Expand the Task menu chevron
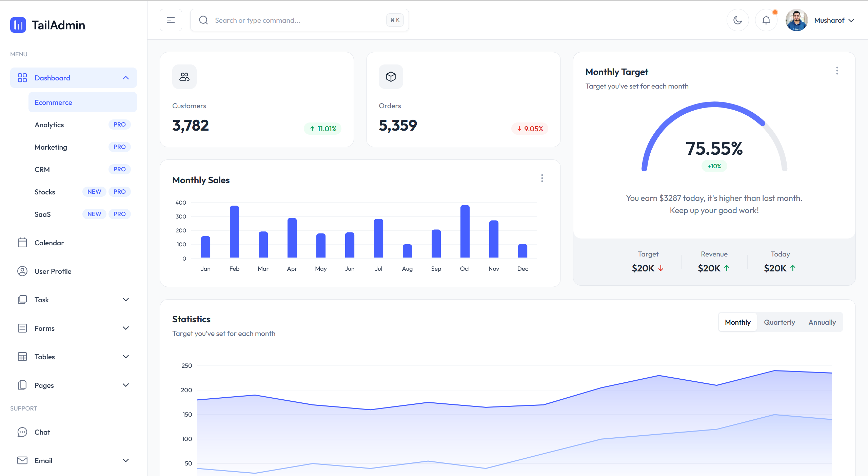This screenshot has height=476, width=868. click(x=126, y=300)
